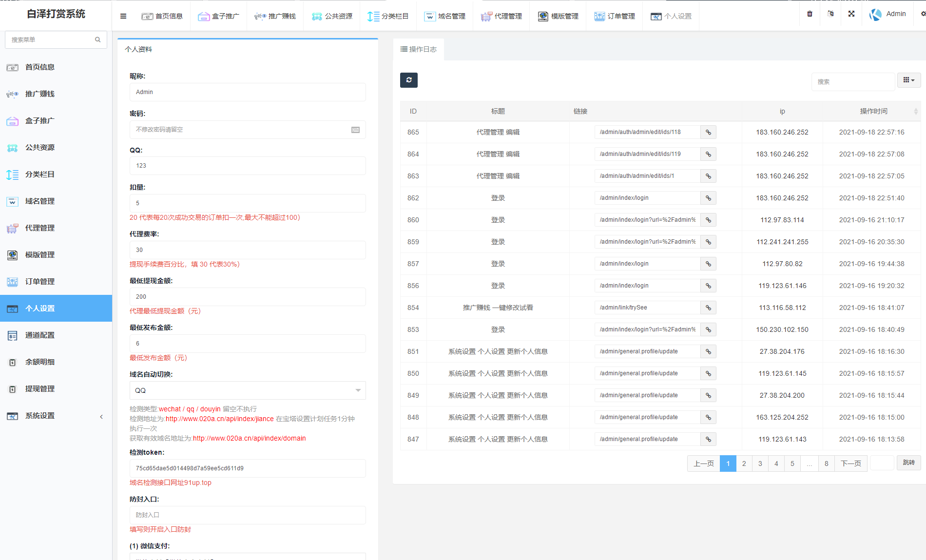Screen dimensions: 926x560
Task: Click the Admin avatar logo
Action: pos(875,14)
